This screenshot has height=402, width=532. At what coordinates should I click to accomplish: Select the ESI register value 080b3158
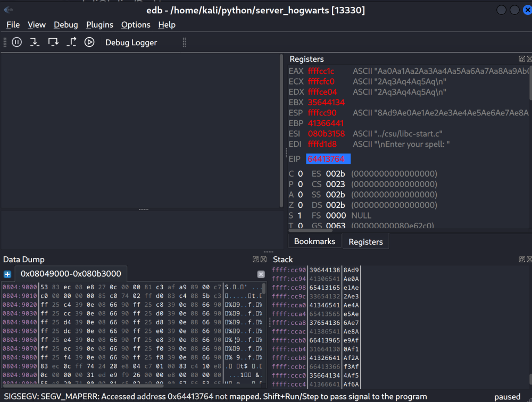(326, 133)
